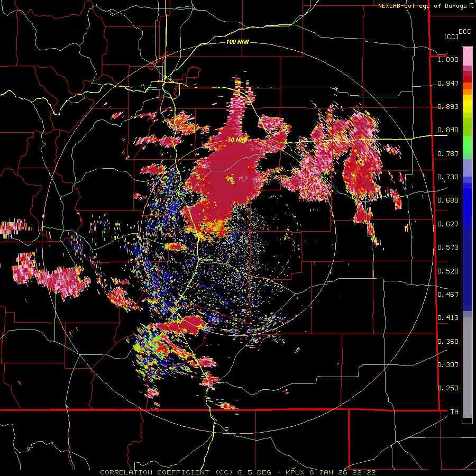Select the 0.520 scale value
This screenshot has height=476, width=476.
[448, 271]
